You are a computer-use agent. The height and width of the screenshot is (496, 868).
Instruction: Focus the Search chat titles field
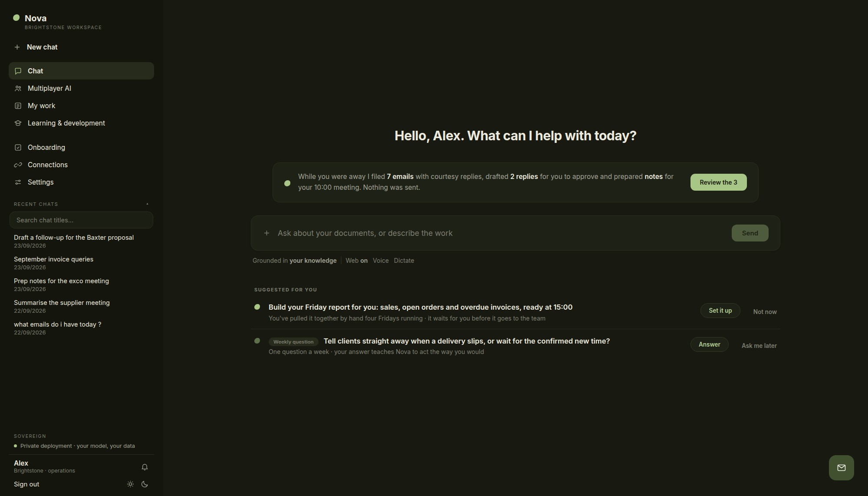coord(81,220)
